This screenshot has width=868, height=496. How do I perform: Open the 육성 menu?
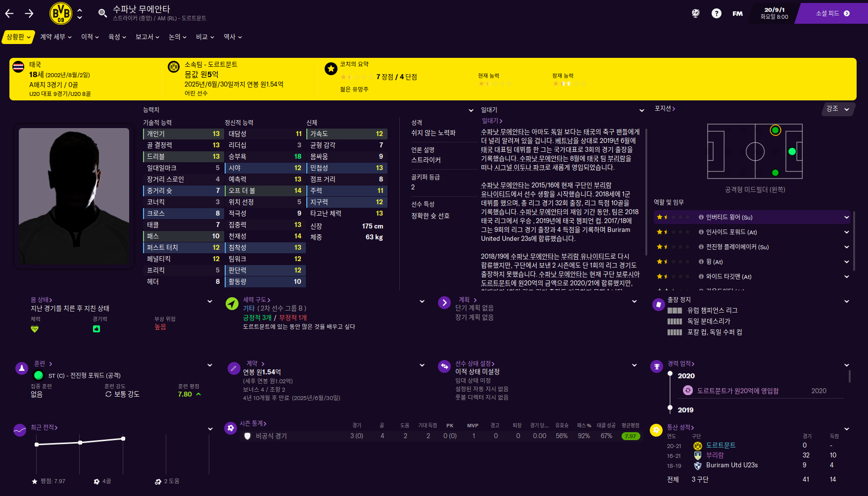(x=117, y=37)
